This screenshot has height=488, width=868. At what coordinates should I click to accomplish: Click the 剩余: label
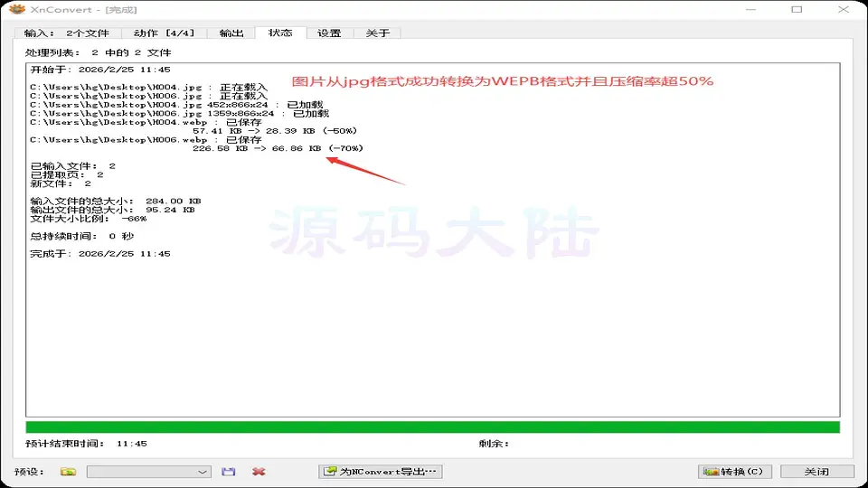pos(494,444)
